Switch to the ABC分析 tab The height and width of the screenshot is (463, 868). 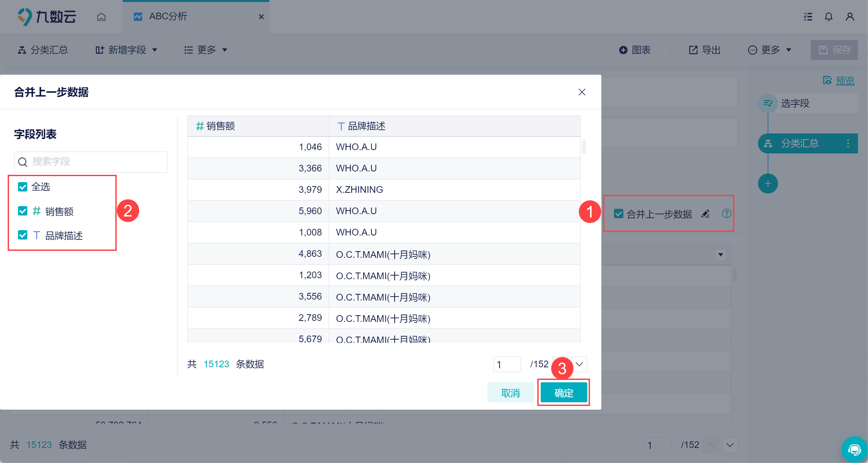(x=168, y=17)
